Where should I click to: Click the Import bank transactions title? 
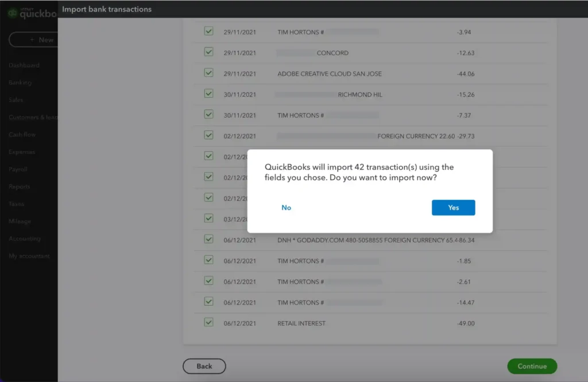pyautogui.click(x=107, y=9)
